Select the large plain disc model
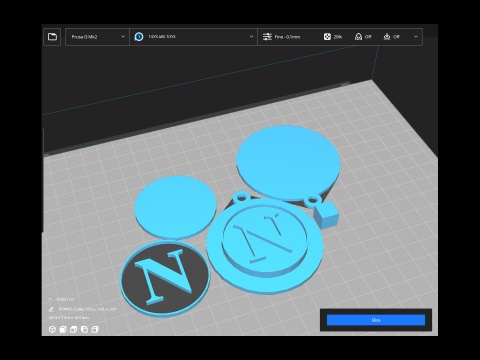The image size is (480, 360). click(x=289, y=163)
